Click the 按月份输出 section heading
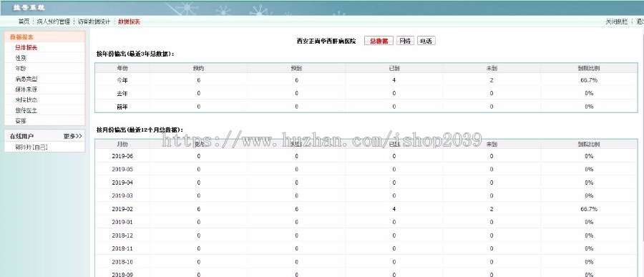Image resolution: width=644 pixels, height=277 pixels. tap(140, 130)
